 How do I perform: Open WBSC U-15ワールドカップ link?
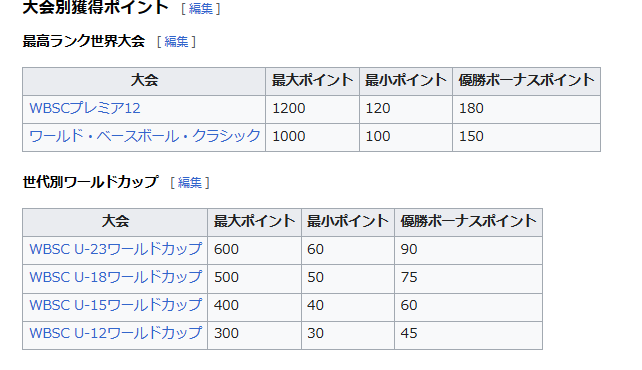[x=115, y=305]
